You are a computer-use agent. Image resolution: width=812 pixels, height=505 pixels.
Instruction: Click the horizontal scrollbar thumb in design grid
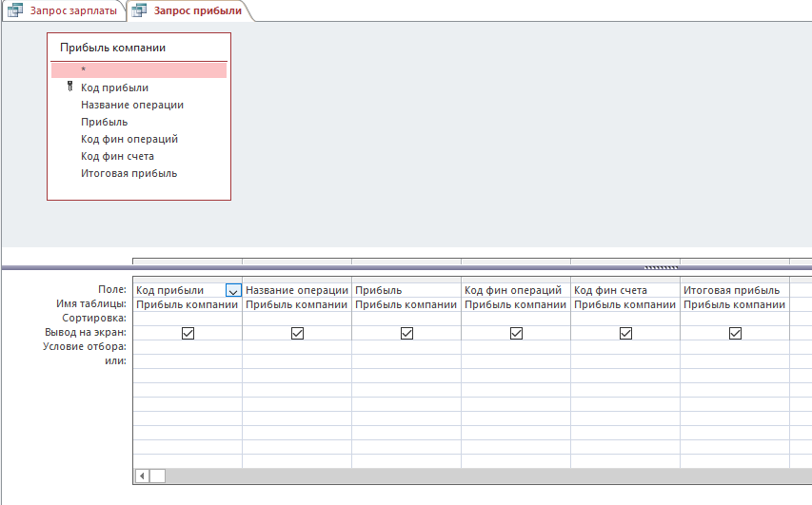(x=157, y=476)
